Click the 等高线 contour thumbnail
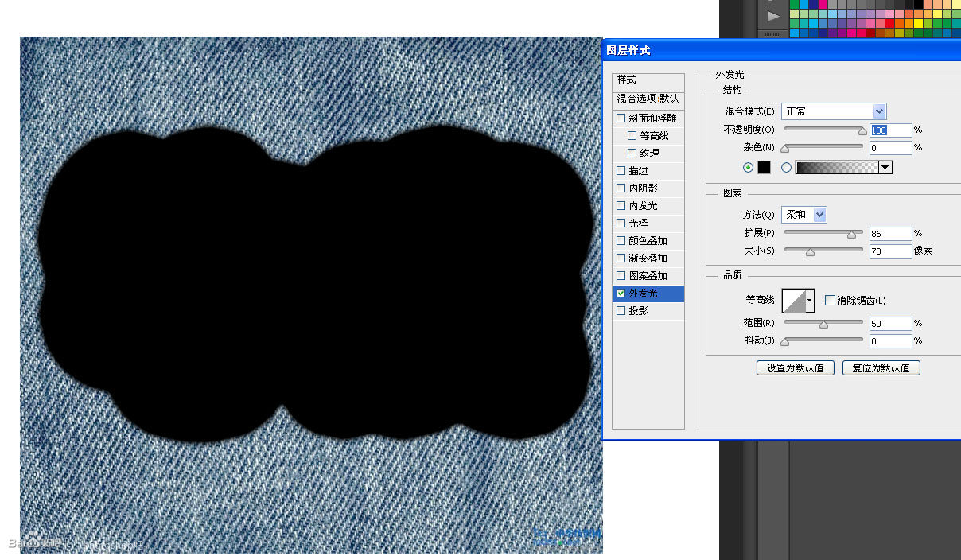The height and width of the screenshot is (560, 961). pyautogui.click(x=794, y=301)
